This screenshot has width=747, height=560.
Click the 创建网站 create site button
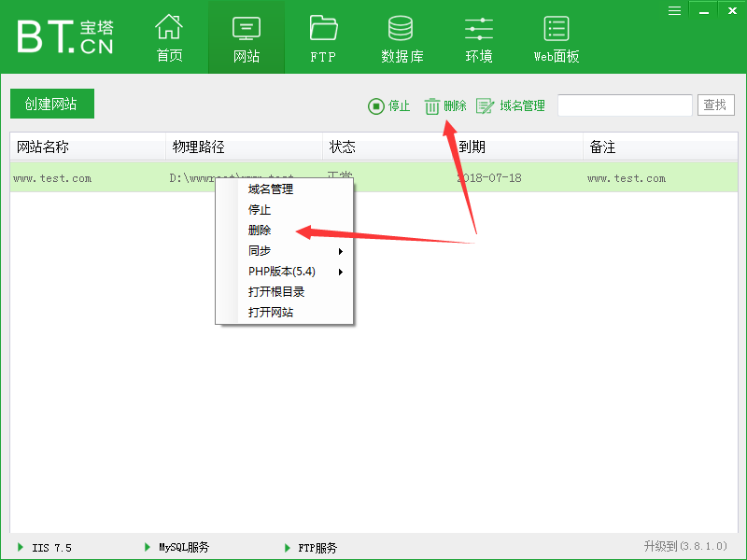51,104
